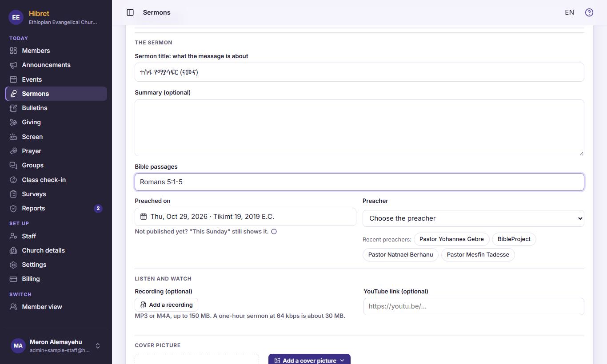
Task: Click the Announcements megaphone icon
Action: [13, 65]
